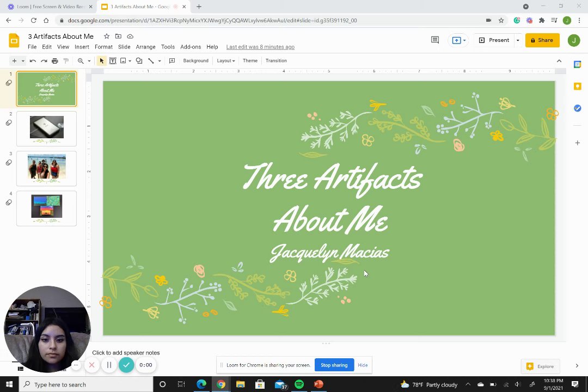Image resolution: width=588 pixels, height=392 pixels.
Task: Expand the Layout dropdown
Action: [x=225, y=61]
